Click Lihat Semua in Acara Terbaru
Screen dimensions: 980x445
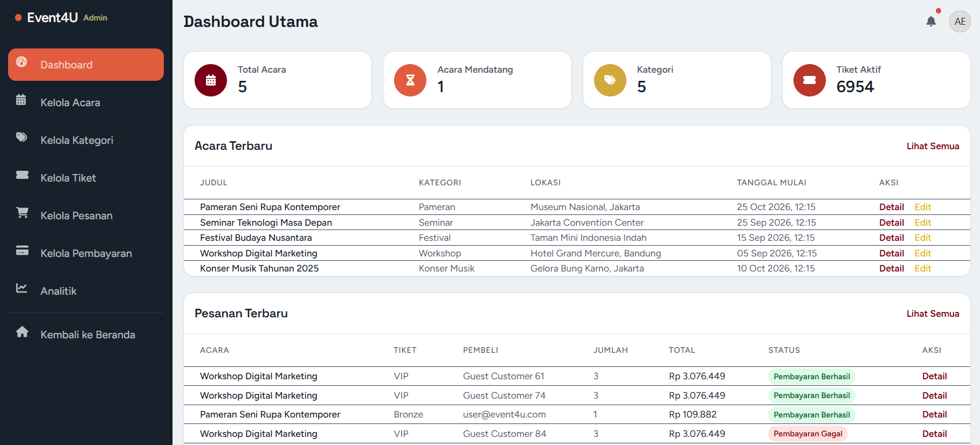coord(933,146)
